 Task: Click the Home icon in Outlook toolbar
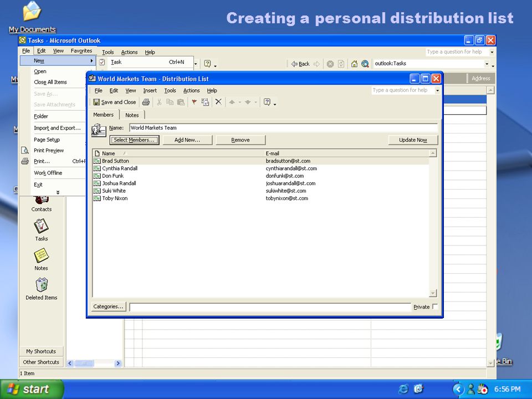354,64
